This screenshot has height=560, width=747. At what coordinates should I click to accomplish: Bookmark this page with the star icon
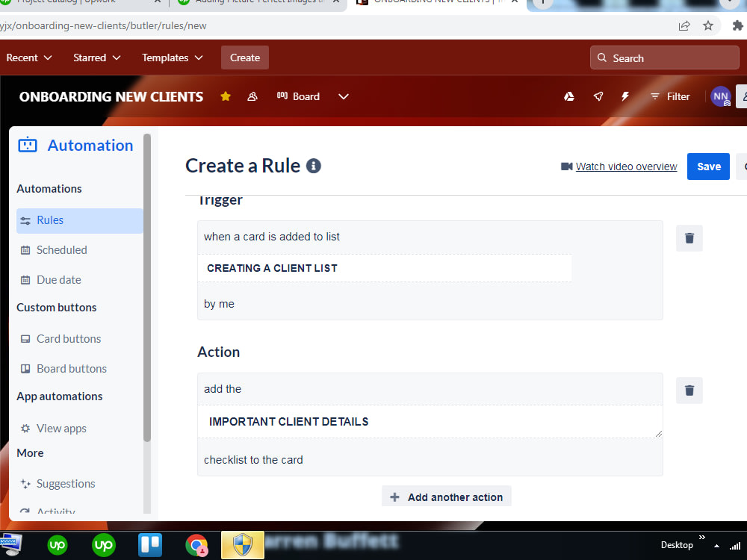(x=708, y=25)
